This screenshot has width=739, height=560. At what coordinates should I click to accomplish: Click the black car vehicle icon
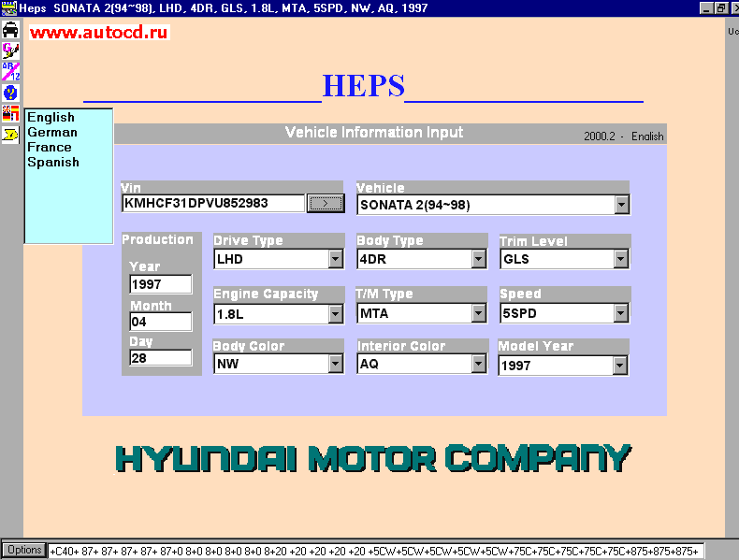[10, 29]
